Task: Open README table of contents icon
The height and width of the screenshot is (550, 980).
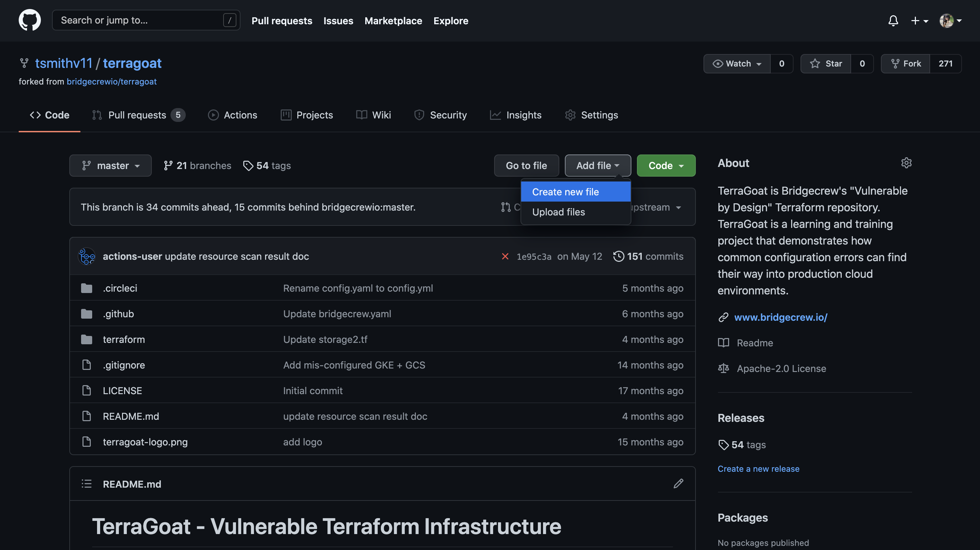Action: click(86, 484)
